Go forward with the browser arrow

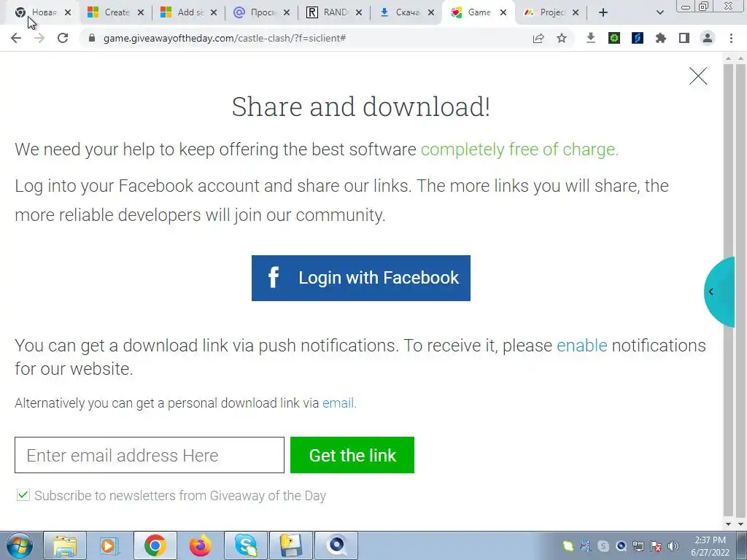(39, 38)
